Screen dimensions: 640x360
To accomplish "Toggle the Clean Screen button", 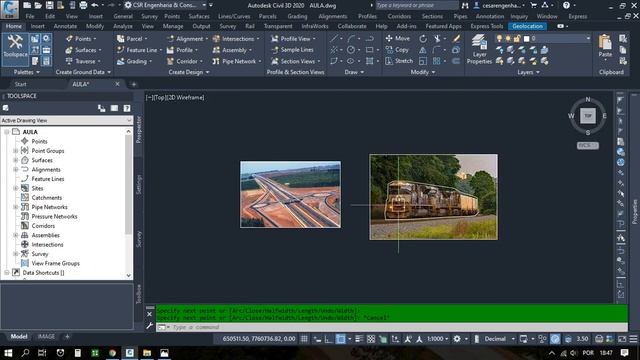I will (x=622, y=339).
